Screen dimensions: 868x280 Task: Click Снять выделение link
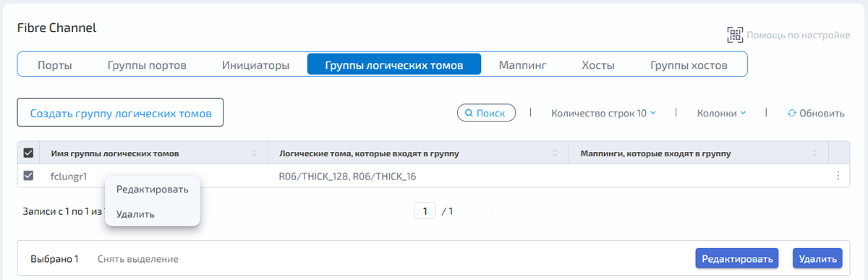[138, 258]
